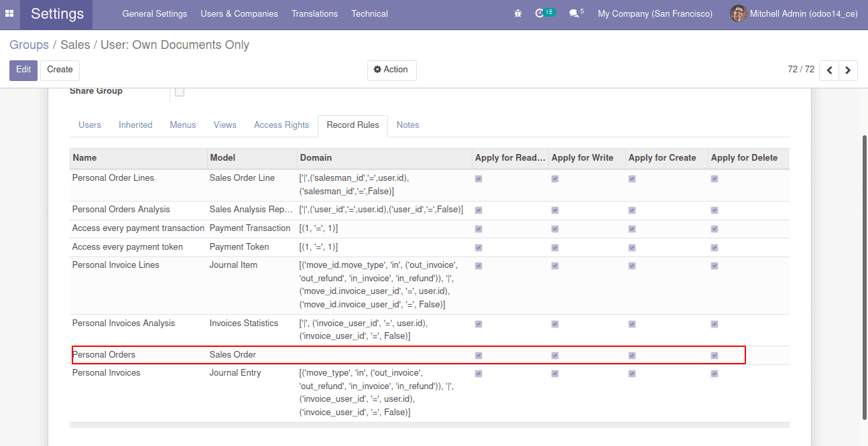Select the Record Rules tab

coord(353,125)
